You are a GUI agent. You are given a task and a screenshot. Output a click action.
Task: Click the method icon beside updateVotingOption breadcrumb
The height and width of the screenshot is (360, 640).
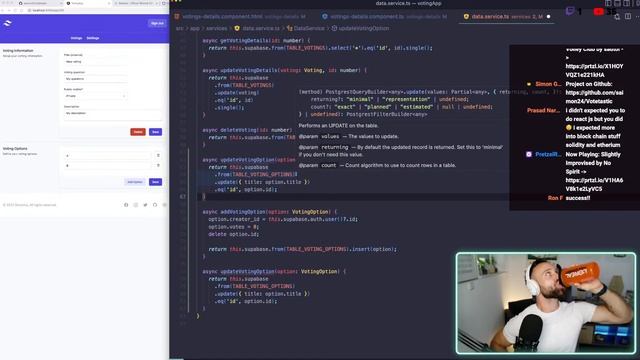coord(334,29)
